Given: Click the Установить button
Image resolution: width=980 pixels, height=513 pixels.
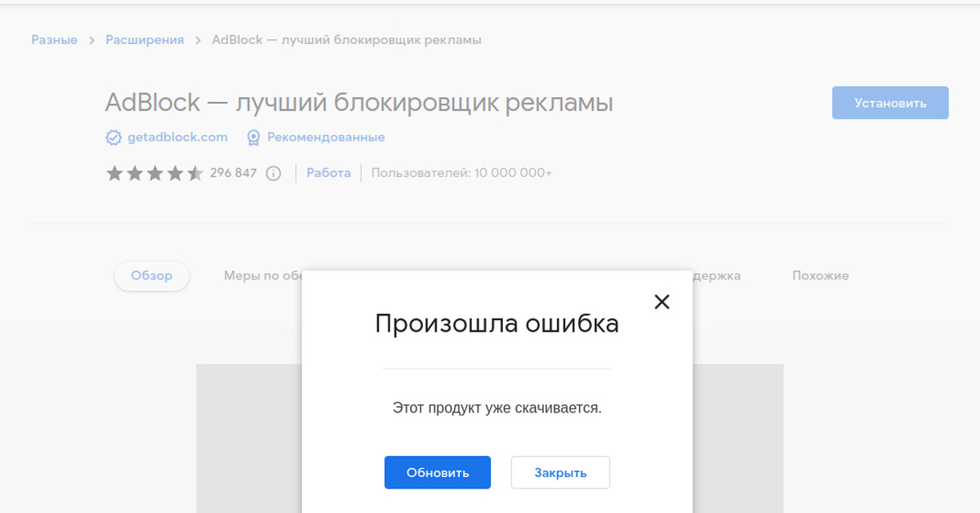Looking at the screenshot, I should pos(889,102).
